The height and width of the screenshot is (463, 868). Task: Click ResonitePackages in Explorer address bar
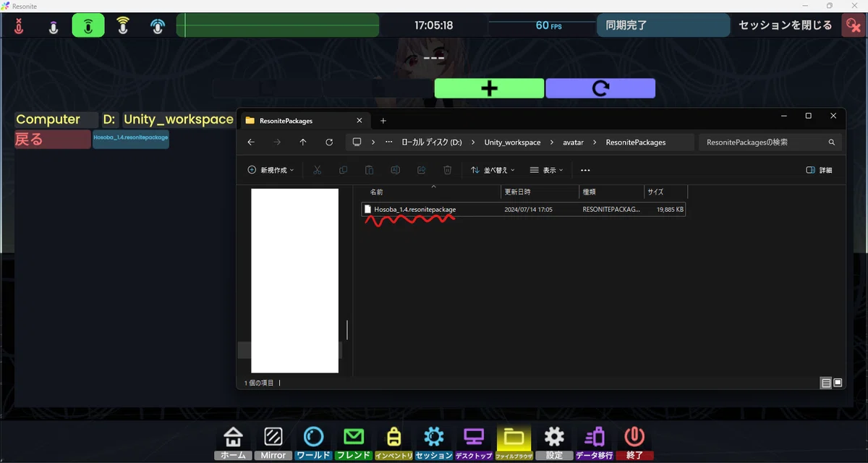pyautogui.click(x=636, y=143)
